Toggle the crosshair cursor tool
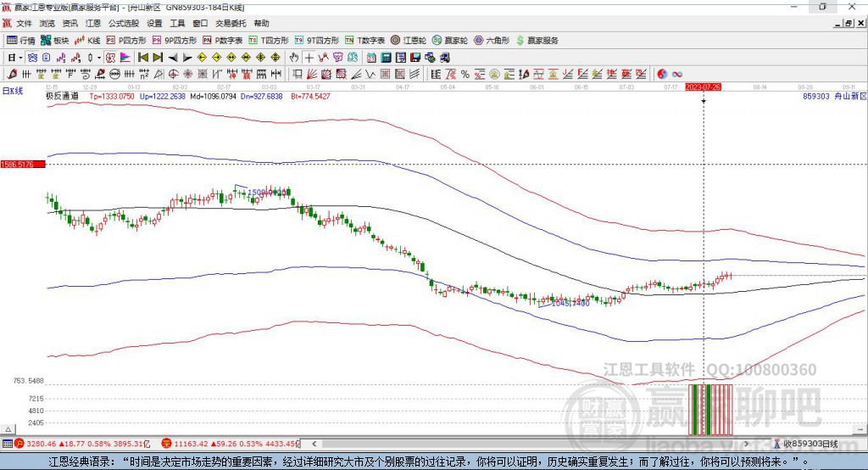The width and height of the screenshot is (868, 470). tap(309, 58)
